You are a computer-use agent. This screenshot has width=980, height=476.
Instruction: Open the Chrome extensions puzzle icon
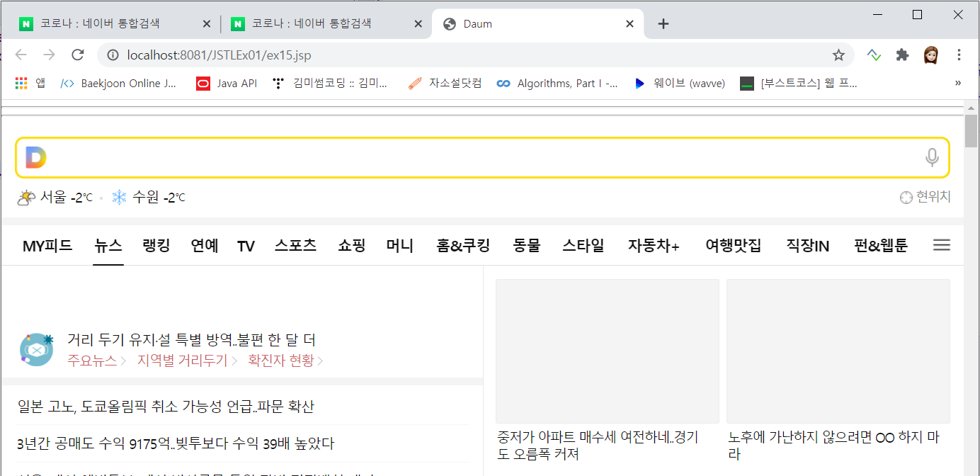pos(902,55)
